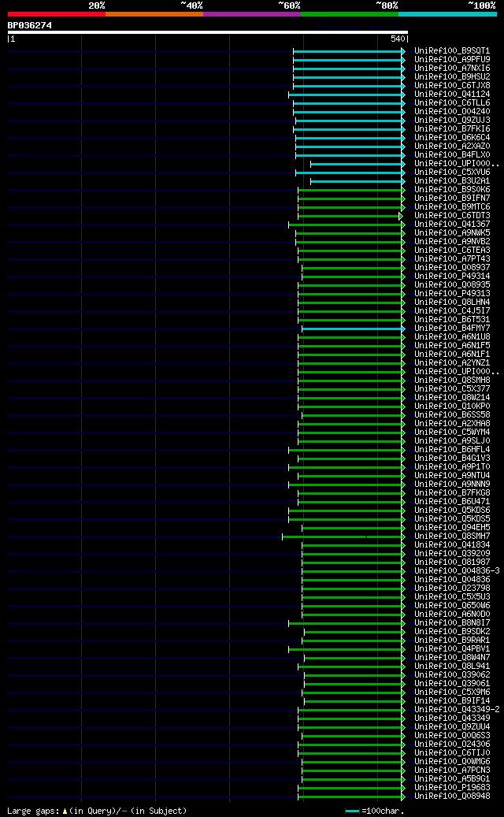Click the UniRef100_B6SS58 label
This screenshot has width=504, height=817.
pyautogui.click(x=452, y=414)
